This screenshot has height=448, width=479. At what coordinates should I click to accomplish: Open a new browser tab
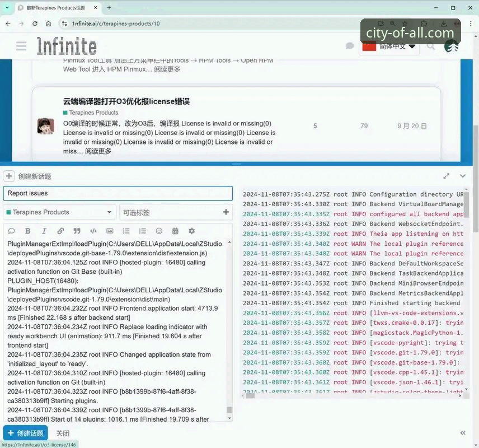coord(109,8)
